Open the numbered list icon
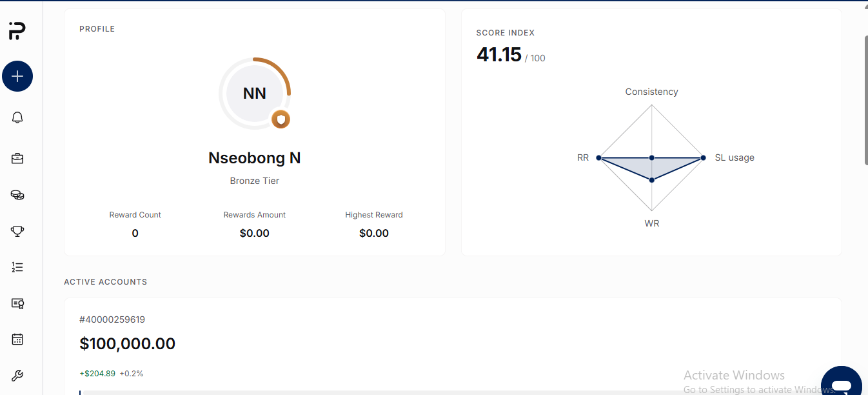Screen dimensions: 868x395 (x=17, y=267)
